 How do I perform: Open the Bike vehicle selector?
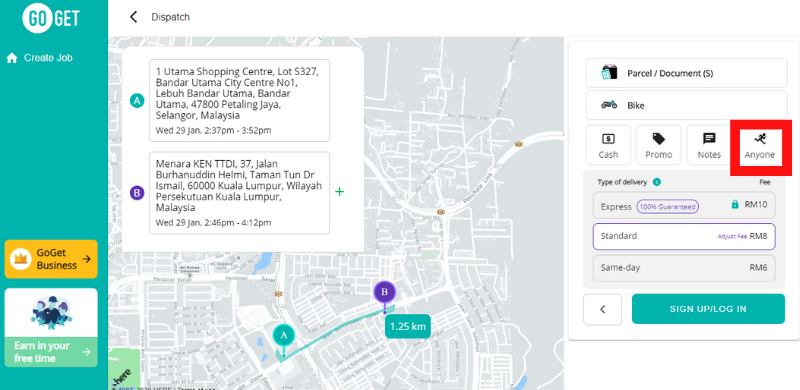pos(686,105)
